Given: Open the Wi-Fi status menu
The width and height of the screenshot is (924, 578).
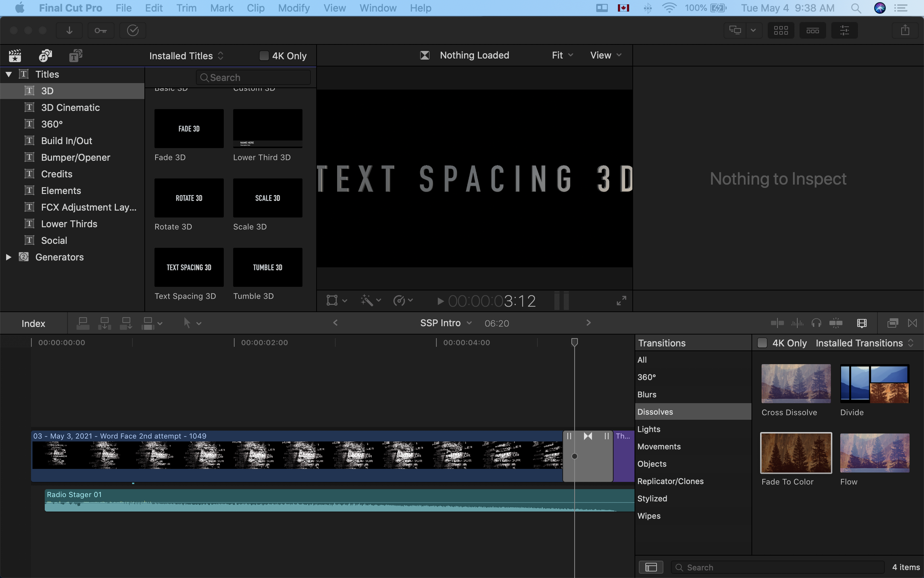Looking at the screenshot, I should [669, 8].
